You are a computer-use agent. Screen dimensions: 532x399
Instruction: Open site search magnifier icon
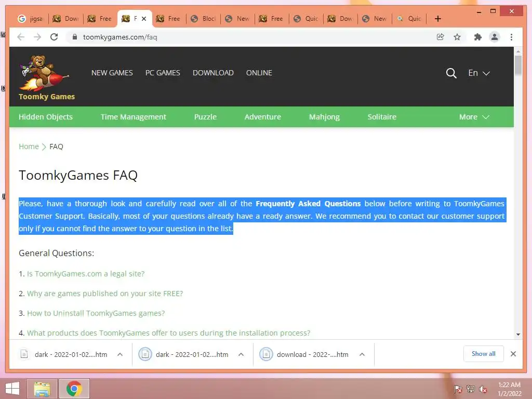(x=451, y=73)
